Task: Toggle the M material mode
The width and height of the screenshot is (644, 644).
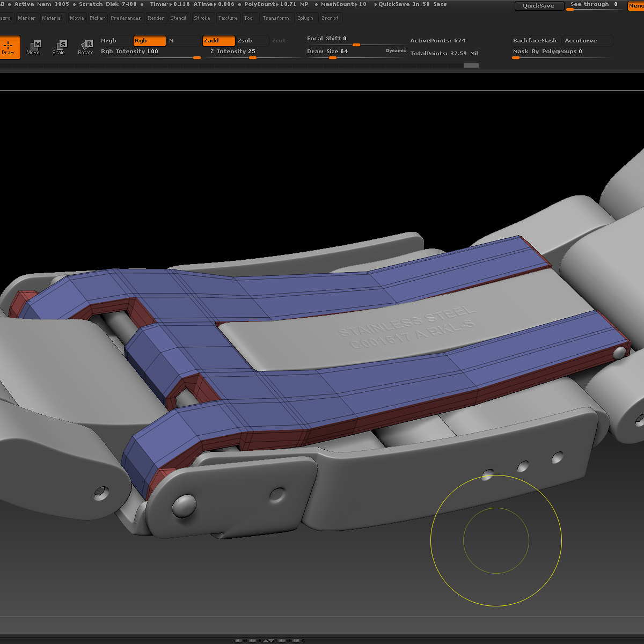Action: [184, 41]
